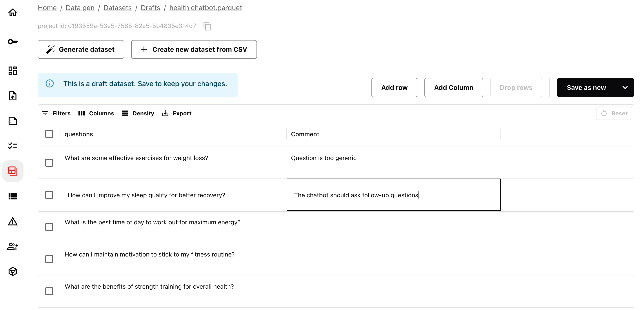Click the warning triangle sidebar icon
Image resolution: width=644 pixels, height=310 pixels.
click(x=13, y=221)
